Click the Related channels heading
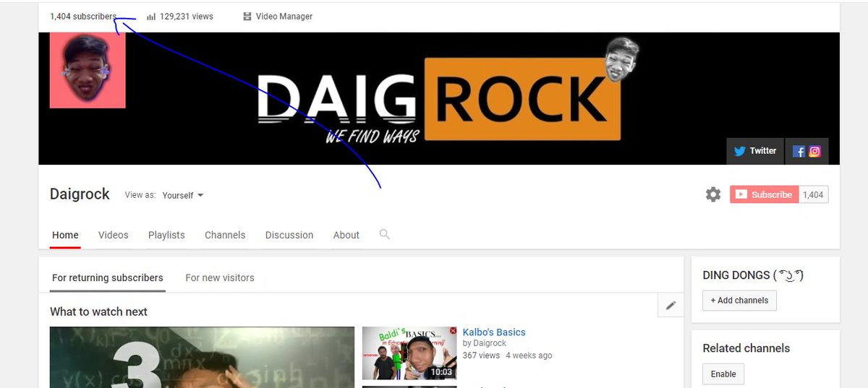Screen dimensions: 868x388 746,348
